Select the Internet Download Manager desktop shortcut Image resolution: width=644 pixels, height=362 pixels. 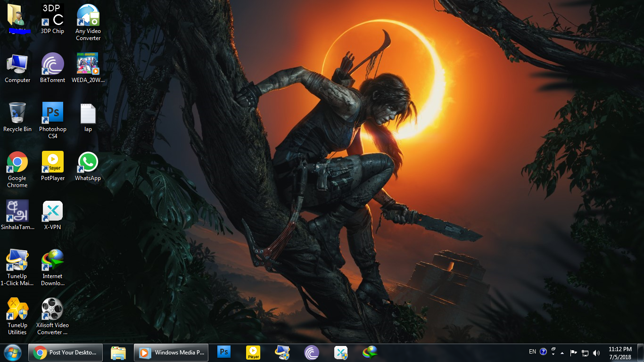[52, 267]
